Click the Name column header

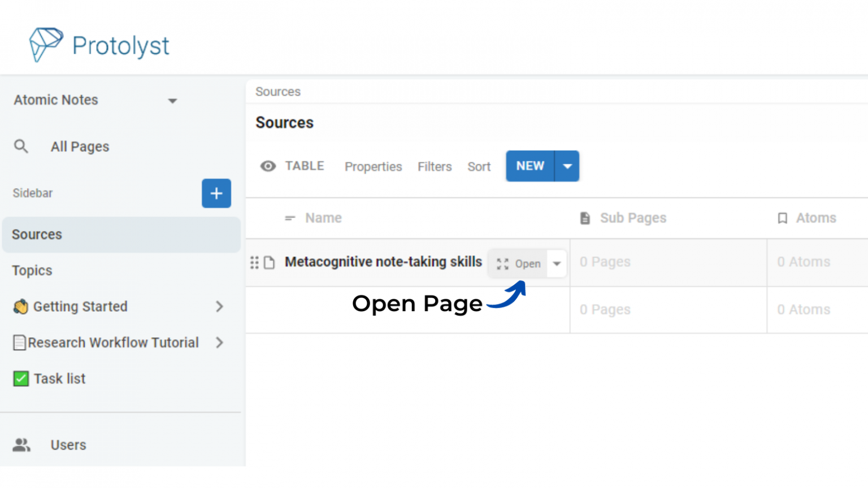coord(323,218)
